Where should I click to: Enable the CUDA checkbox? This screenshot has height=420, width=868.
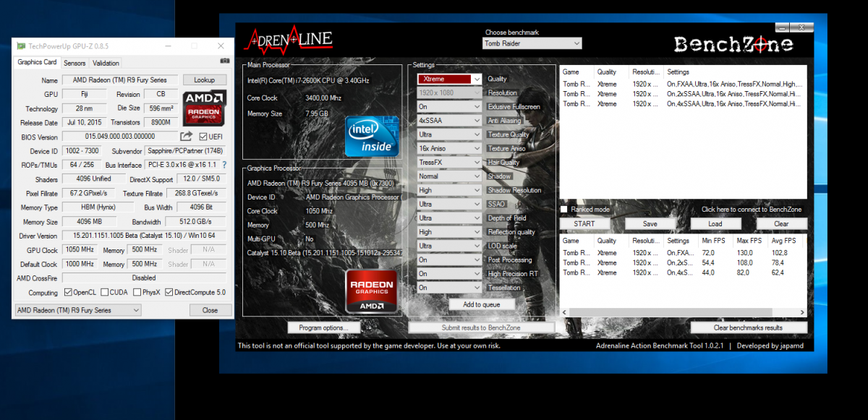pos(104,293)
